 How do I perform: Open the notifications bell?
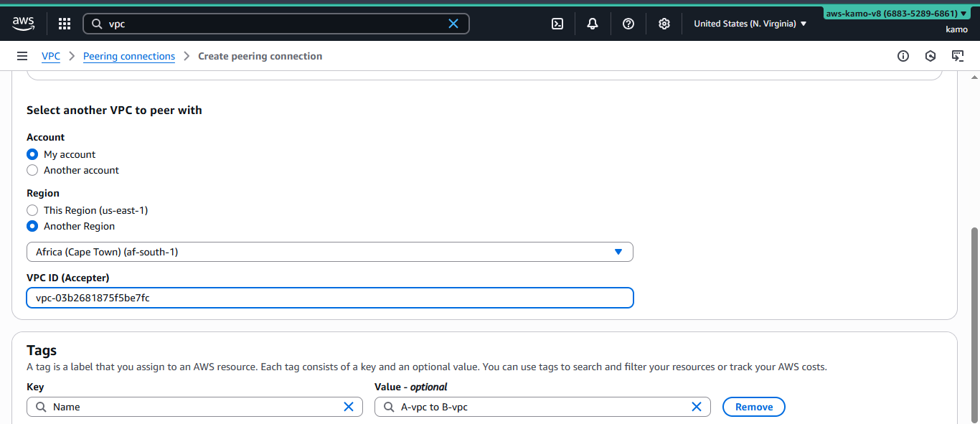[592, 23]
